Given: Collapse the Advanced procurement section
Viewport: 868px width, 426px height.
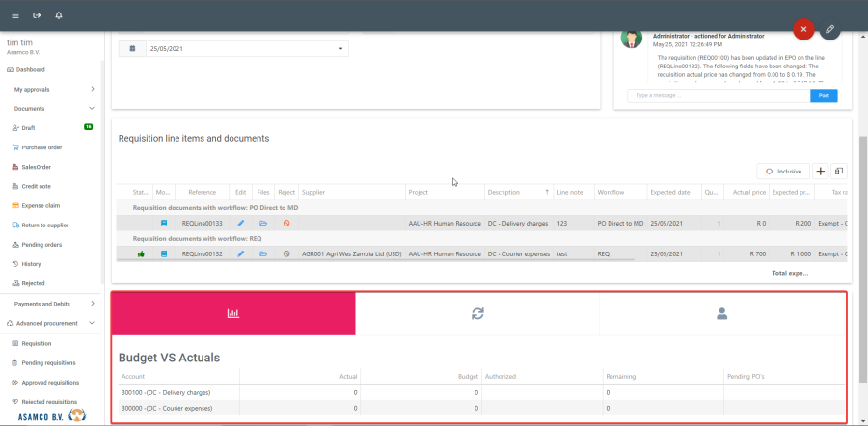Looking at the screenshot, I should coord(92,323).
